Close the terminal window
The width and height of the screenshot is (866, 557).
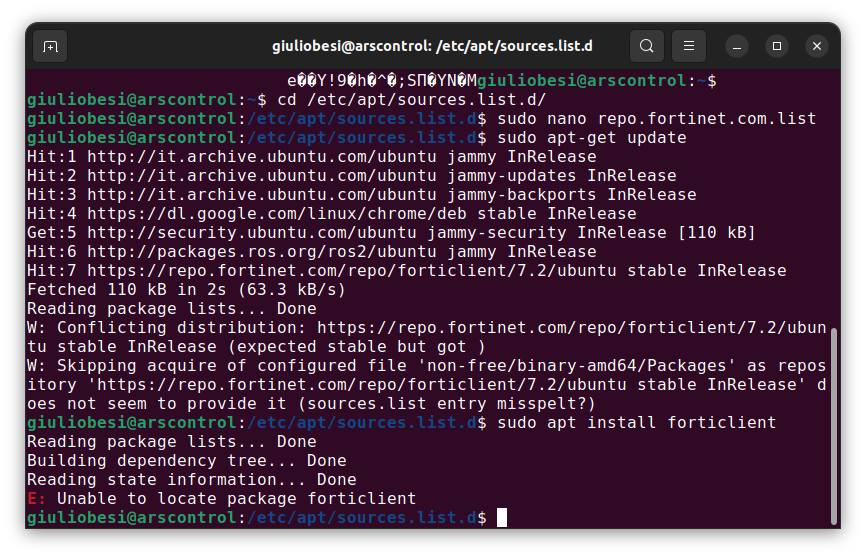click(817, 46)
